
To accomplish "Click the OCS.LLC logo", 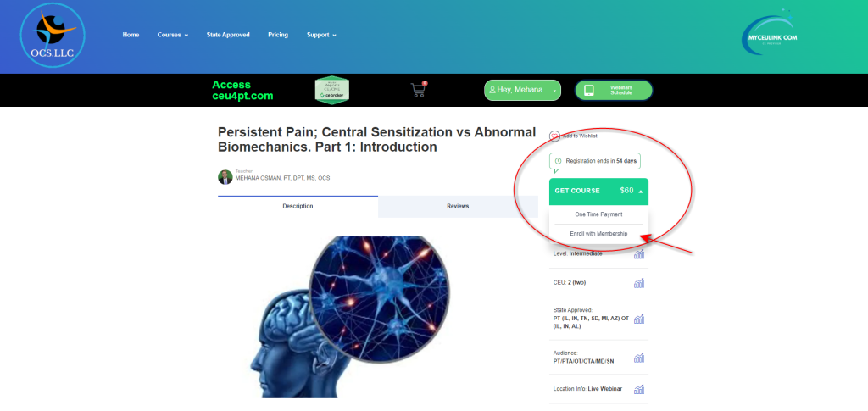I will click(53, 35).
